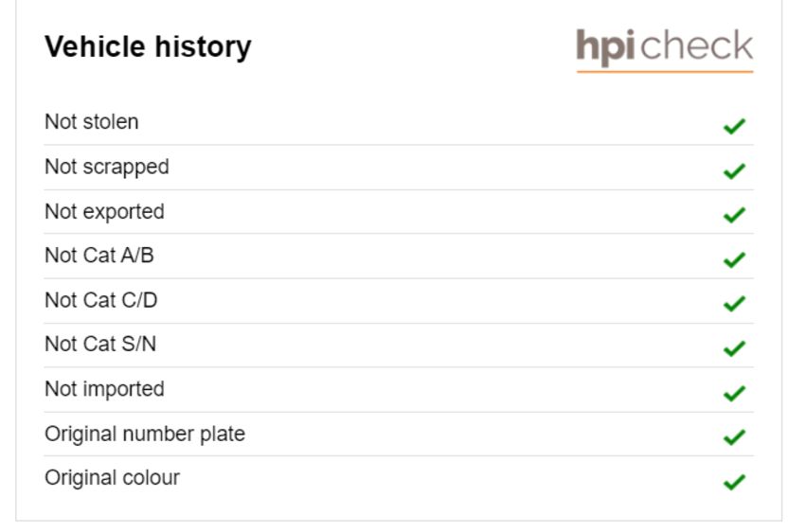Screen dimensions: 805x532
Task: Click the green checkmark beside Not stolen
Action: [734, 126]
